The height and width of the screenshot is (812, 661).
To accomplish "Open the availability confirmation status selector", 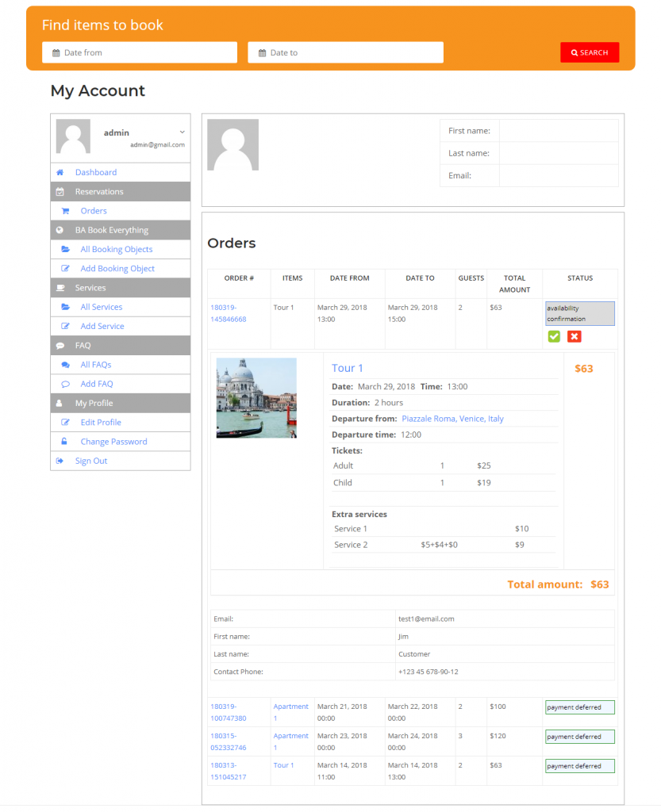I will [x=579, y=313].
